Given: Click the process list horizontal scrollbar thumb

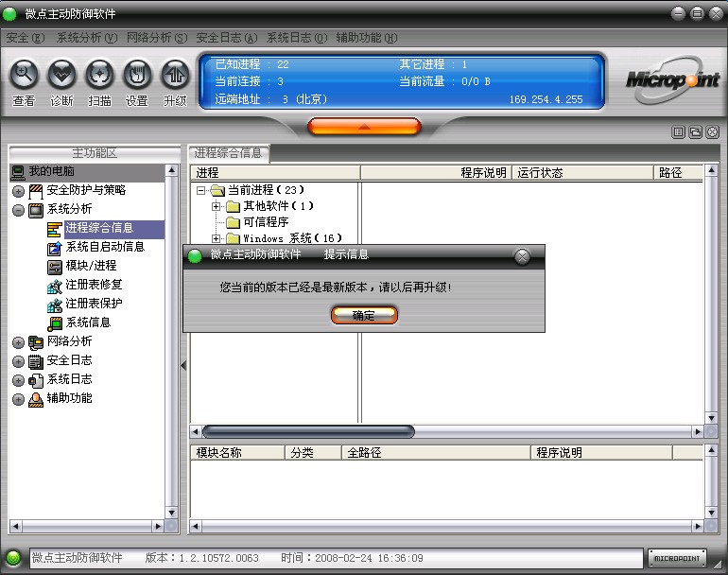Looking at the screenshot, I should (x=308, y=432).
